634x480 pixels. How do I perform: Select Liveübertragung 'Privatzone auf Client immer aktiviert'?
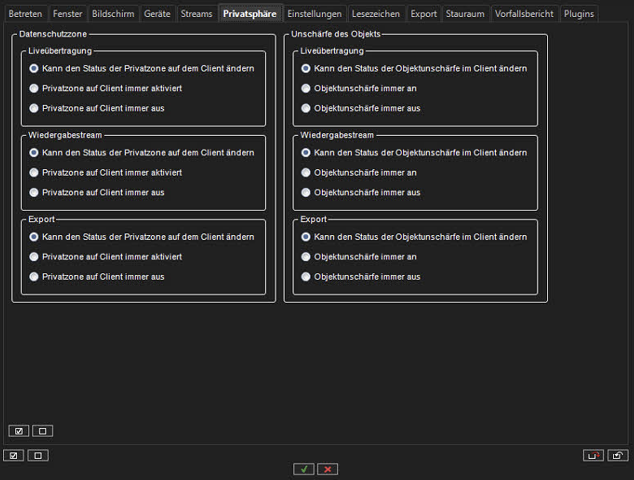[x=106, y=88]
